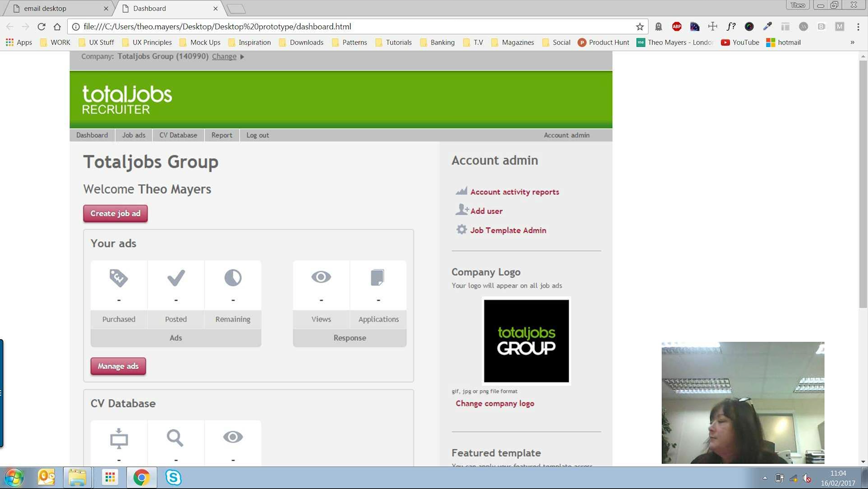Click the gear icon beside Job Template Admin
The image size is (868, 489).
tap(461, 229)
